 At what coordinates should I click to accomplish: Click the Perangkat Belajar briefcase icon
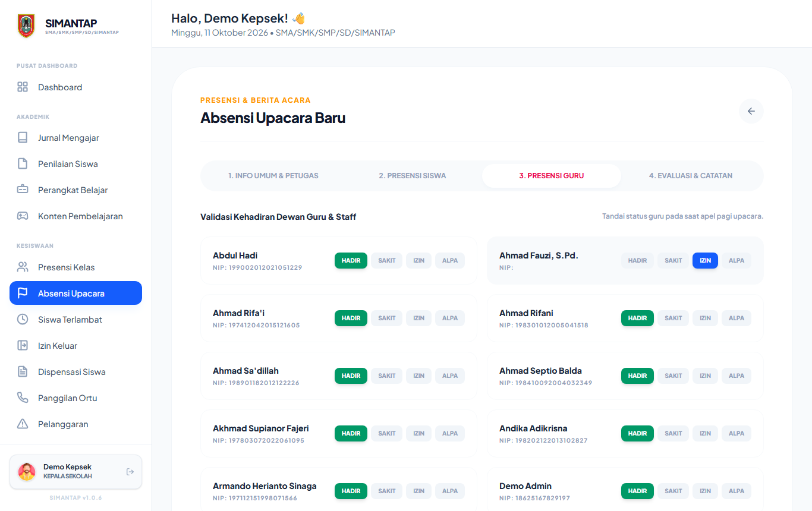(23, 190)
